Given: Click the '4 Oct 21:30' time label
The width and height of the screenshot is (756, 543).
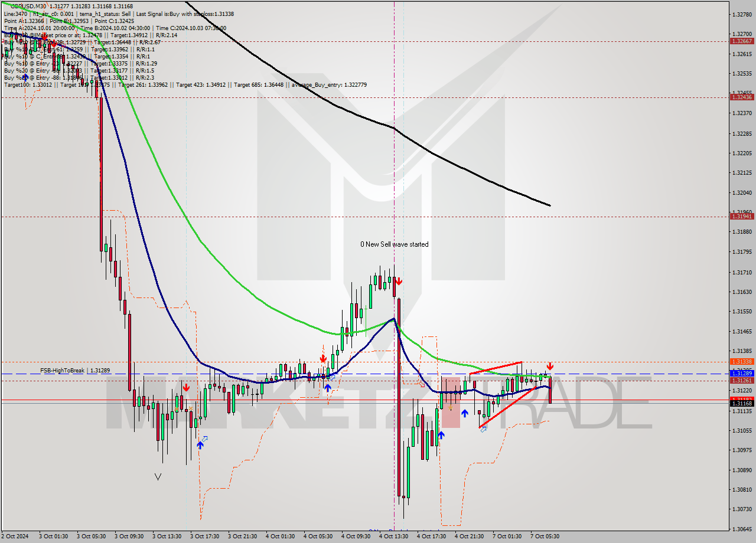Looking at the screenshot, I should coord(470,537).
